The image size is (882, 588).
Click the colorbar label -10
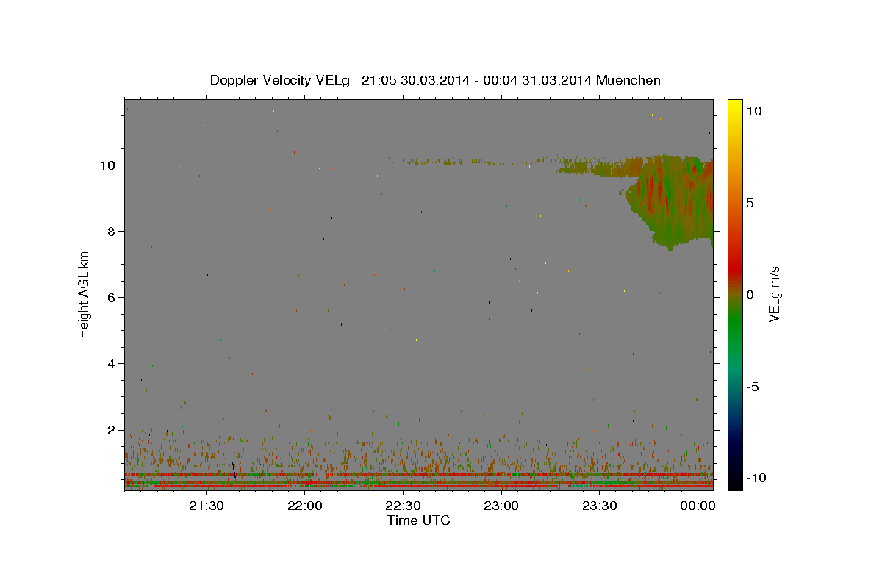click(x=756, y=478)
